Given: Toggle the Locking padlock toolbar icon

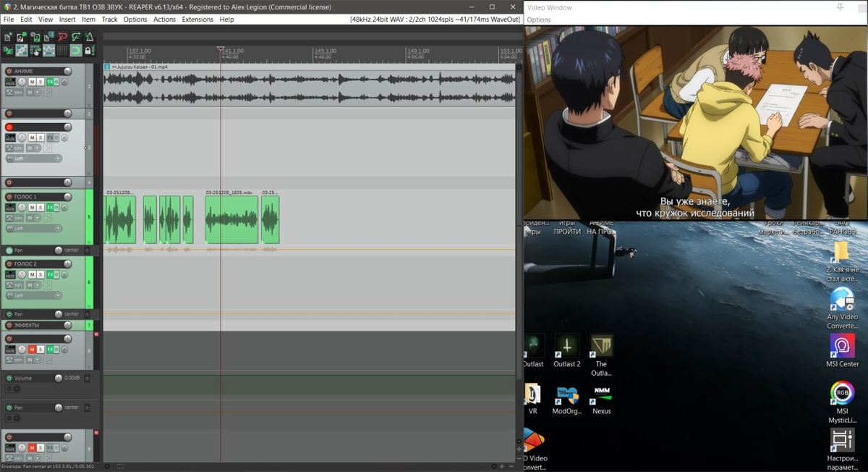Looking at the screenshot, I should point(90,51).
